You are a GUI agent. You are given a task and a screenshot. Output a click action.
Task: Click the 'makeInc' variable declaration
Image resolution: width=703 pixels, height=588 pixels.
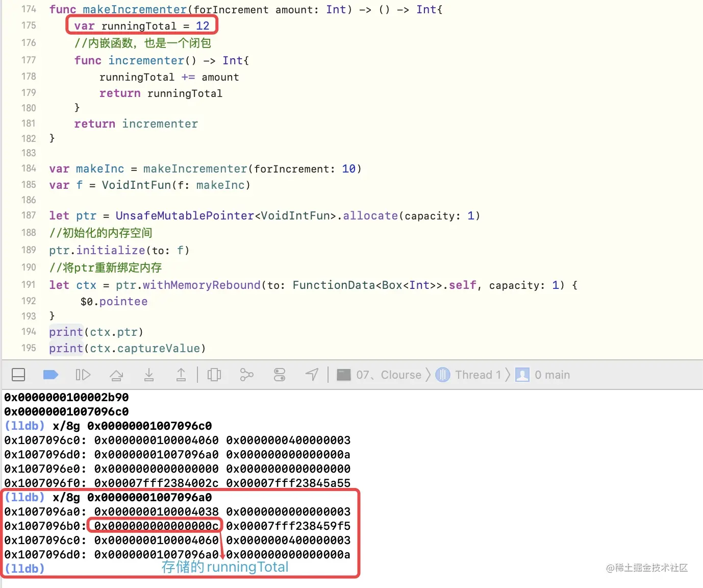(100, 168)
